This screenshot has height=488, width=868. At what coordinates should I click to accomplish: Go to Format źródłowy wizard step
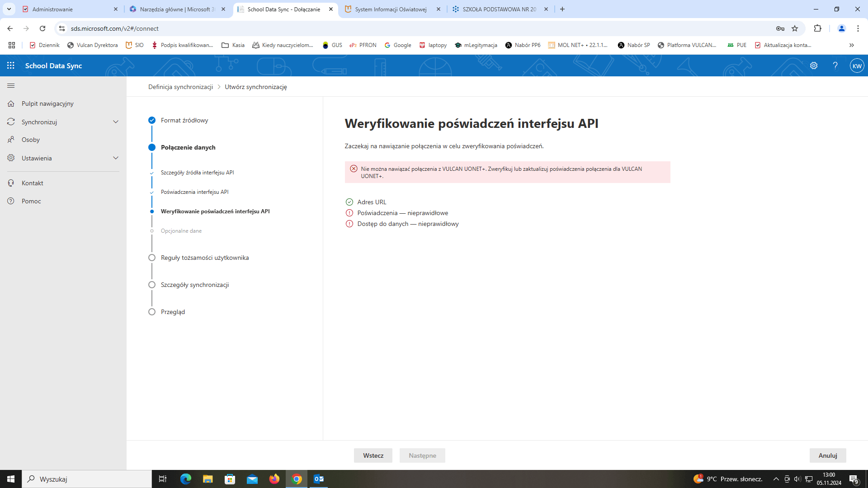184,120
